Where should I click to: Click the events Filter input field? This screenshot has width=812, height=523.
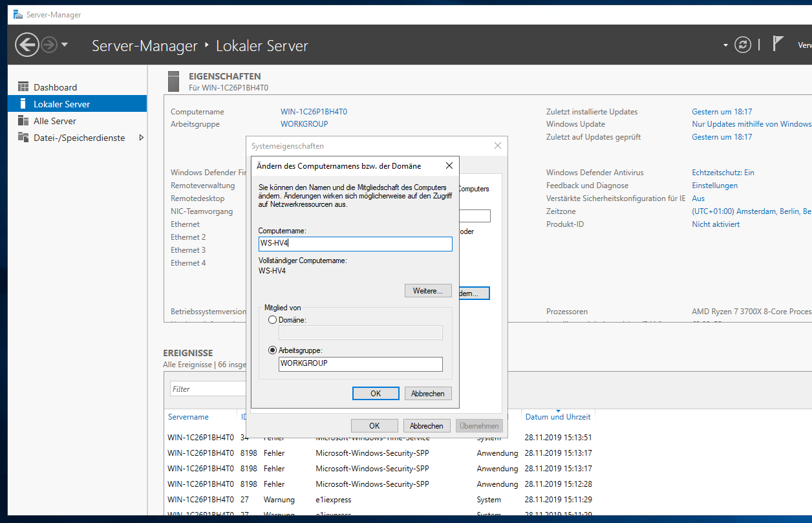[208, 389]
